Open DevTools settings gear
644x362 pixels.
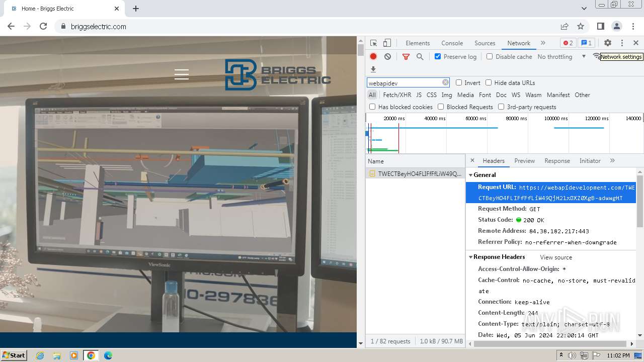click(608, 43)
